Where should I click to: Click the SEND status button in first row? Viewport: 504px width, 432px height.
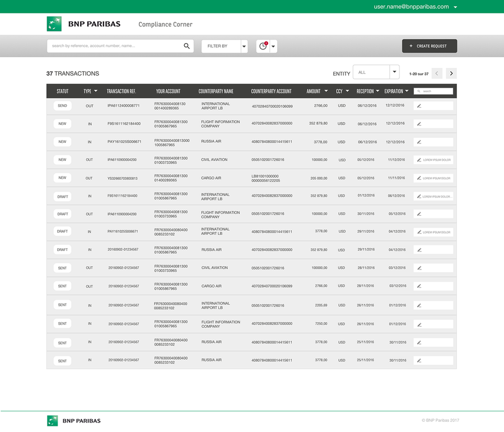pos(62,106)
